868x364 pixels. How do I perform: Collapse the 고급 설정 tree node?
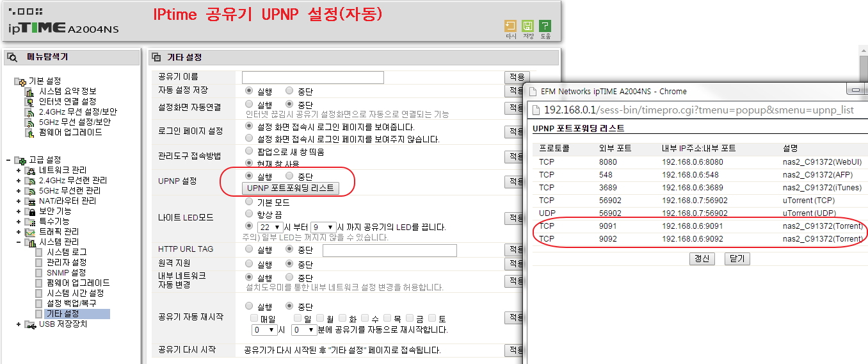tap(8, 160)
